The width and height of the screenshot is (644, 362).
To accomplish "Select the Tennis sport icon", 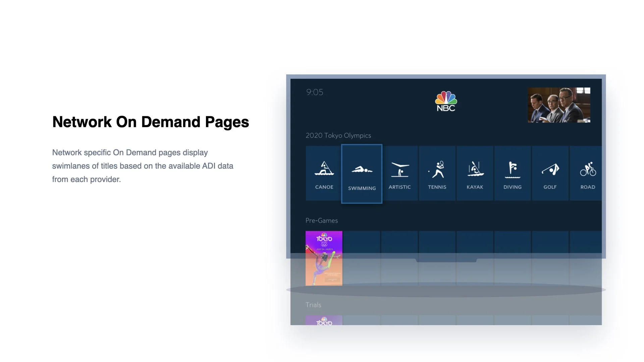I will tap(437, 170).
